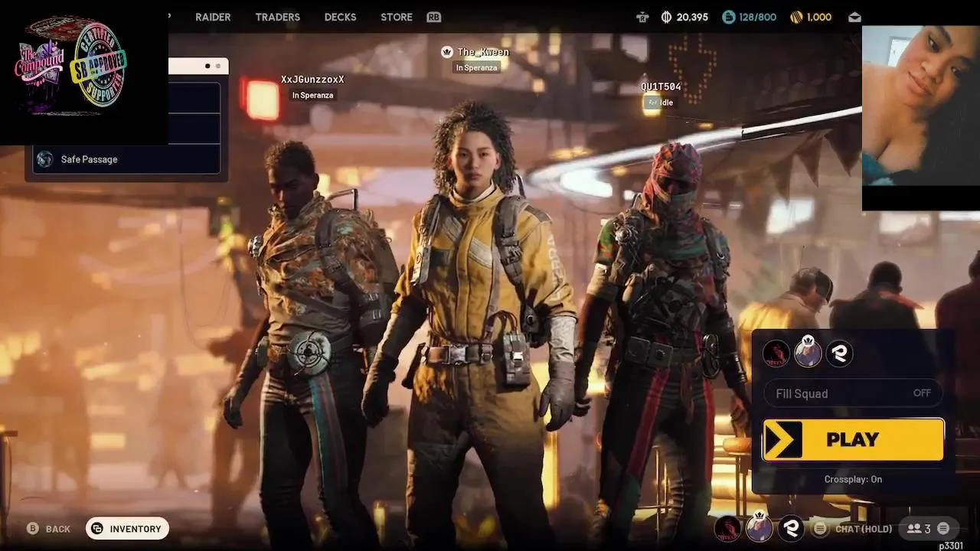Select the Safe Passage quest entry

(x=126, y=159)
